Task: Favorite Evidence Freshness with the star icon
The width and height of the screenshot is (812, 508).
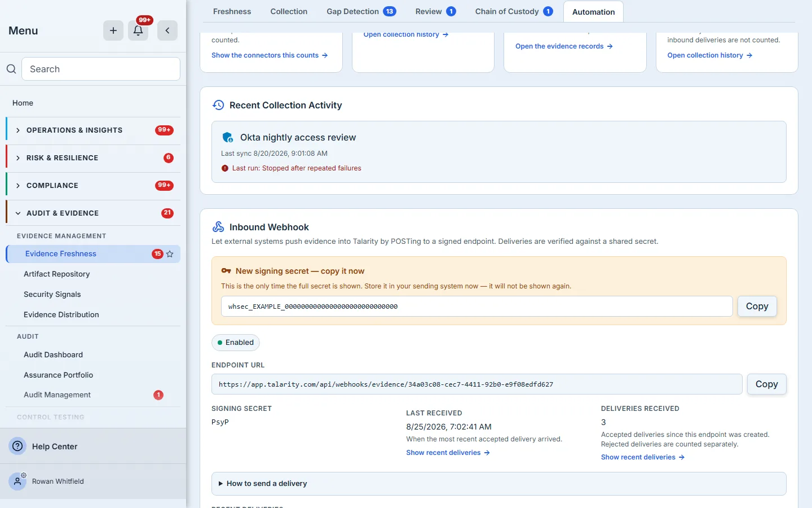Action: click(x=170, y=254)
